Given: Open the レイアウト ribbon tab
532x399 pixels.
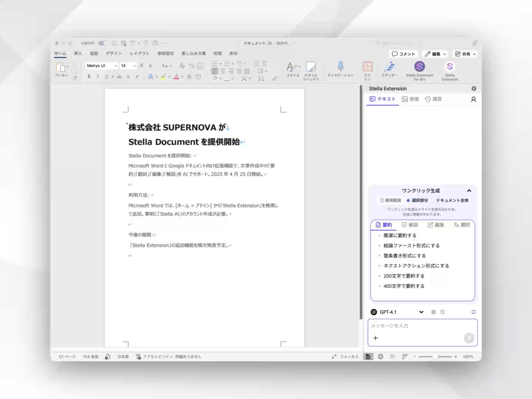Looking at the screenshot, I should pyautogui.click(x=140, y=54).
